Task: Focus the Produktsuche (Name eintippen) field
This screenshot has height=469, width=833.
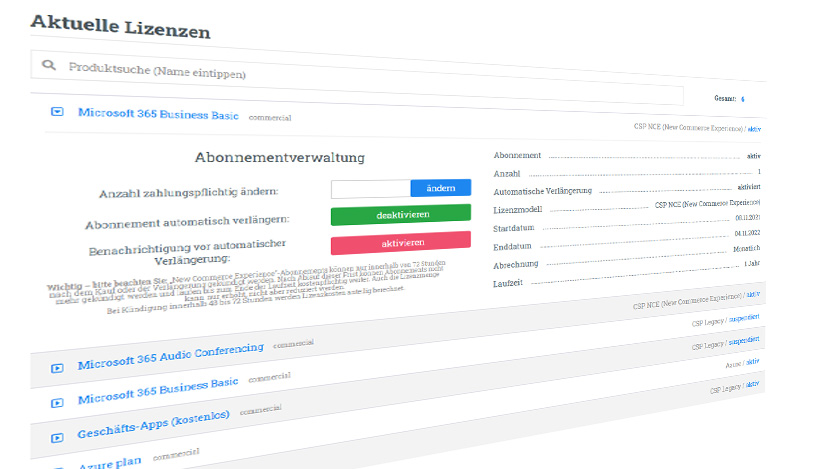Action: pos(356,78)
